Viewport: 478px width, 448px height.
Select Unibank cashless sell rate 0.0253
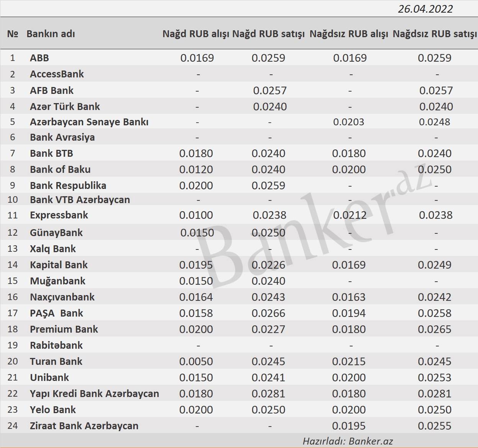click(435, 377)
